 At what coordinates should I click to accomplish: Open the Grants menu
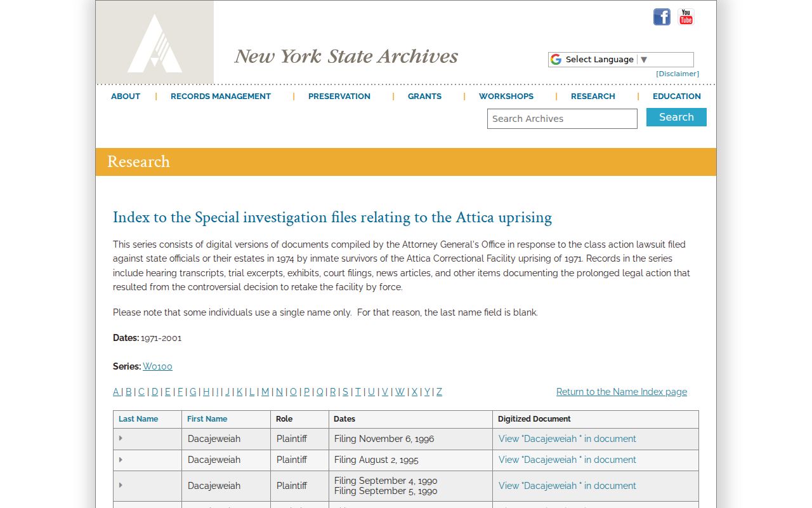click(x=424, y=97)
